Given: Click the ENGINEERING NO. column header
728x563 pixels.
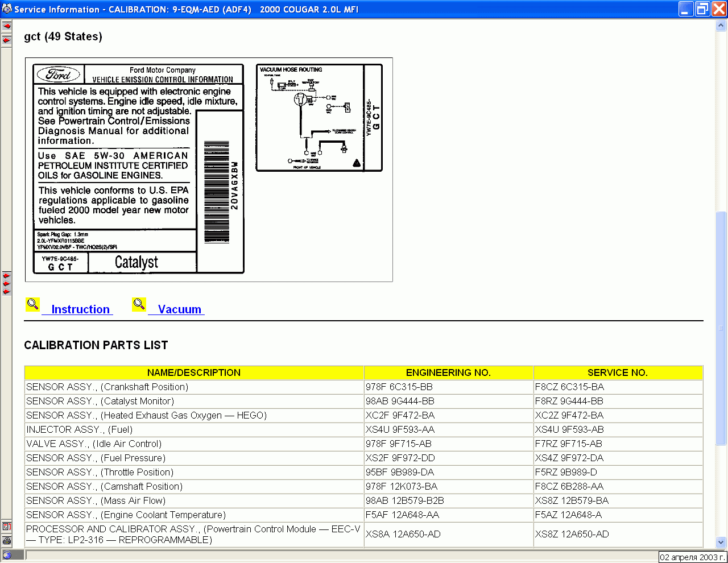Looking at the screenshot, I should (x=448, y=372).
